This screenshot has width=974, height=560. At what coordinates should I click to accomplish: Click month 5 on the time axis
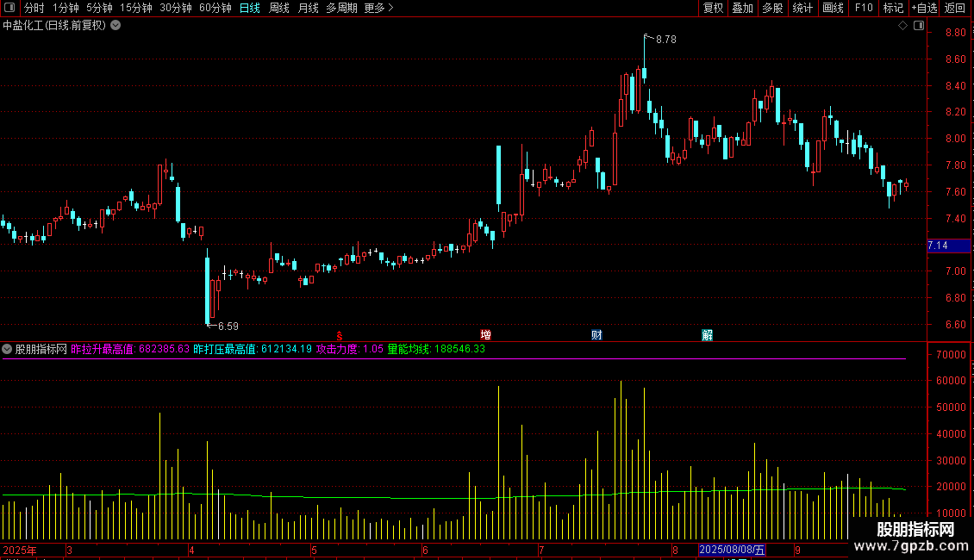tap(315, 550)
